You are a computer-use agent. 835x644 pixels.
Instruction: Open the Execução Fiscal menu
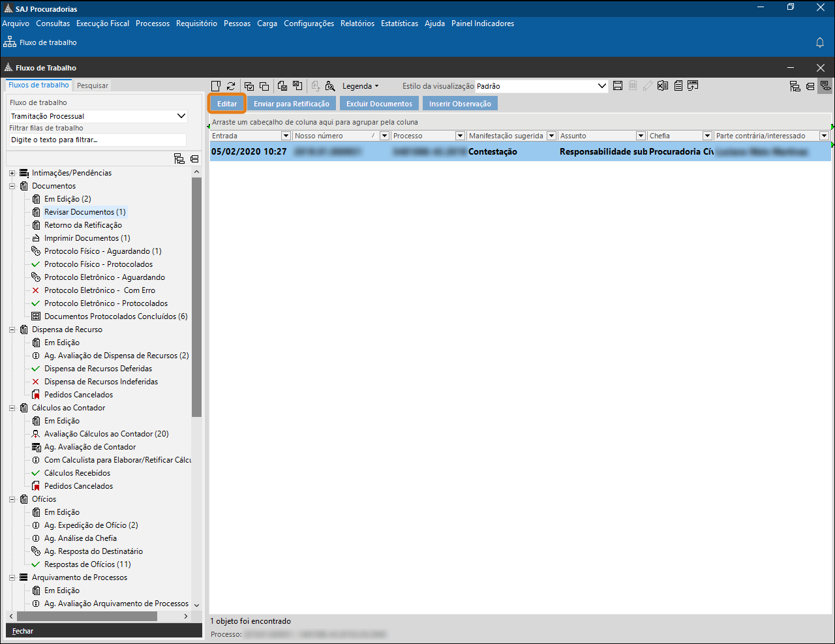click(102, 23)
